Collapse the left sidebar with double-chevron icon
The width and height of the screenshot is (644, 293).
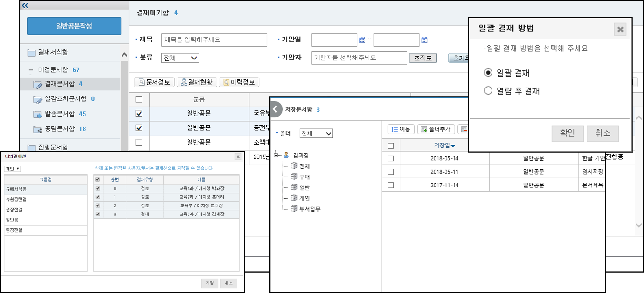point(25,6)
